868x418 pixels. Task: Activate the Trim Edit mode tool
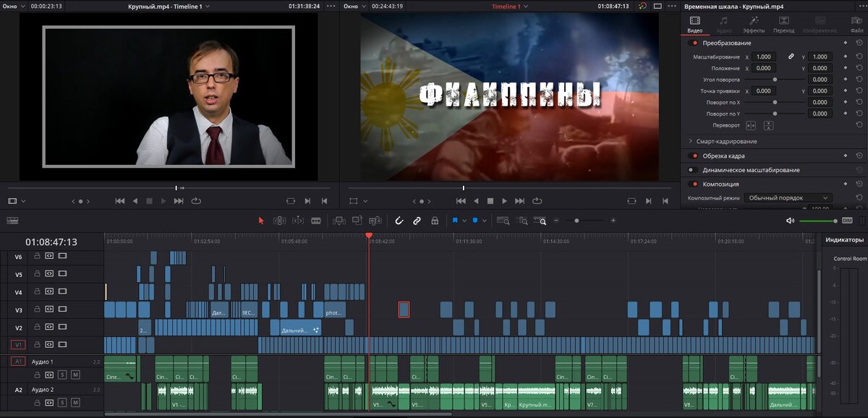point(279,221)
